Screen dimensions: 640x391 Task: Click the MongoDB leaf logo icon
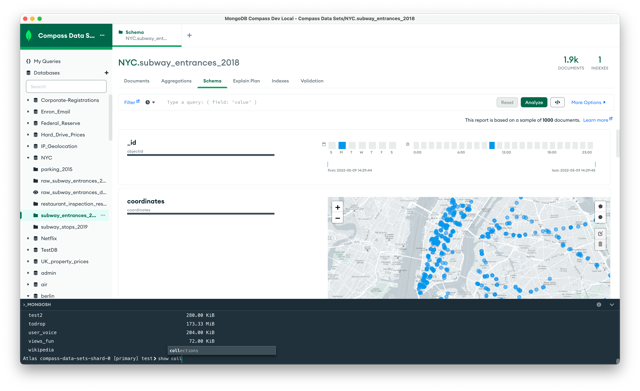click(x=29, y=36)
